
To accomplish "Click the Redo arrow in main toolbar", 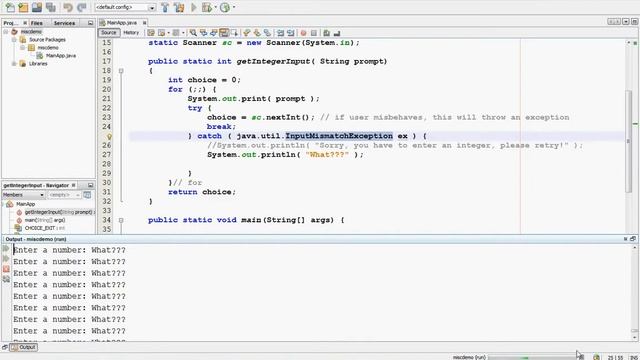I will pyautogui.click(x=82, y=7).
